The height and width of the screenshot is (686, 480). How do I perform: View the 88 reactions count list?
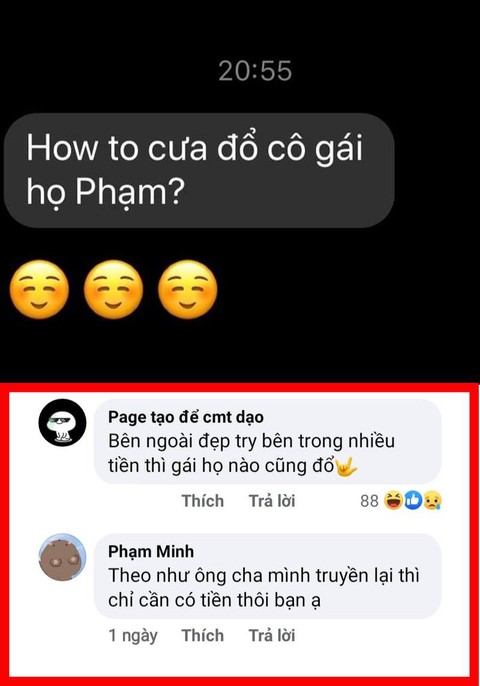tap(369, 501)
